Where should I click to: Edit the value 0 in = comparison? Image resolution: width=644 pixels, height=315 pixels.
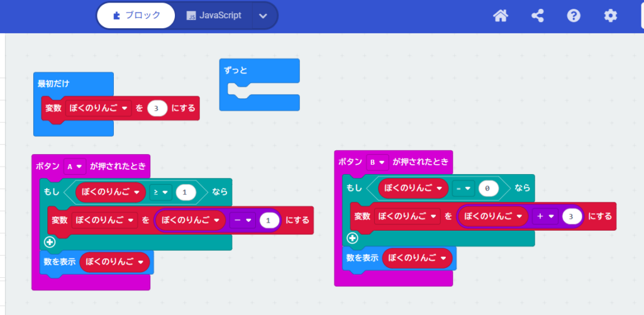[488, 188]
